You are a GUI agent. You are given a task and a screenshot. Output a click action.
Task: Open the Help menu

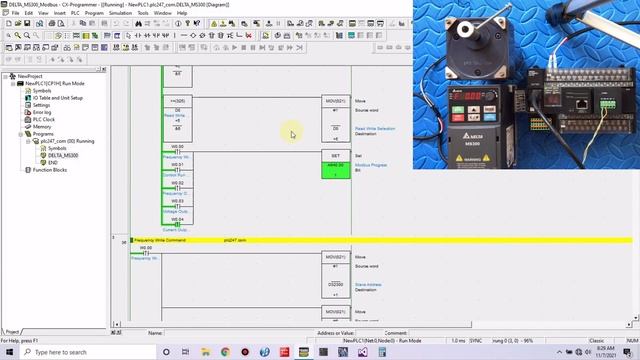[x=182, y=13]
